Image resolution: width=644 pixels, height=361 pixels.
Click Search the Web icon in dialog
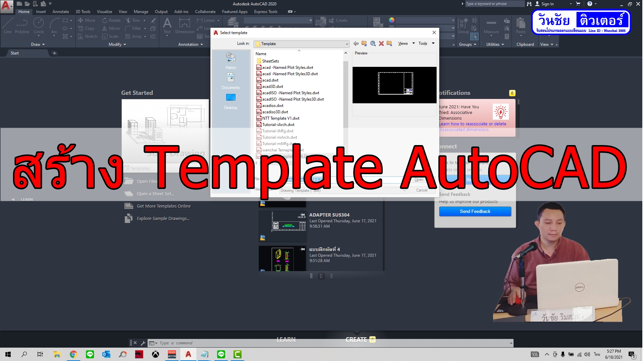[373, 43]
